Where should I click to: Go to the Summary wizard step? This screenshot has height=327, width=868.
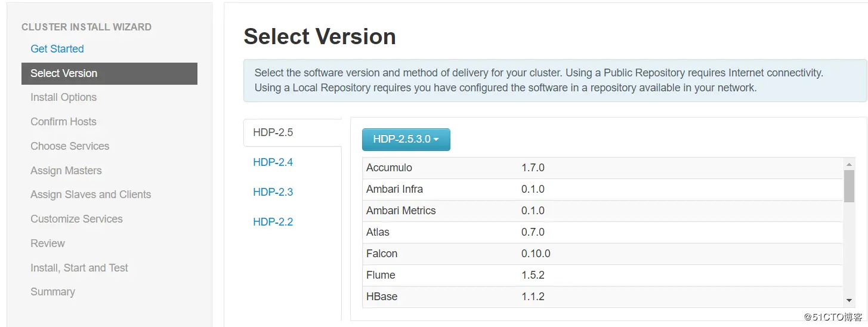pyautogui.click(x=53, y=292)
